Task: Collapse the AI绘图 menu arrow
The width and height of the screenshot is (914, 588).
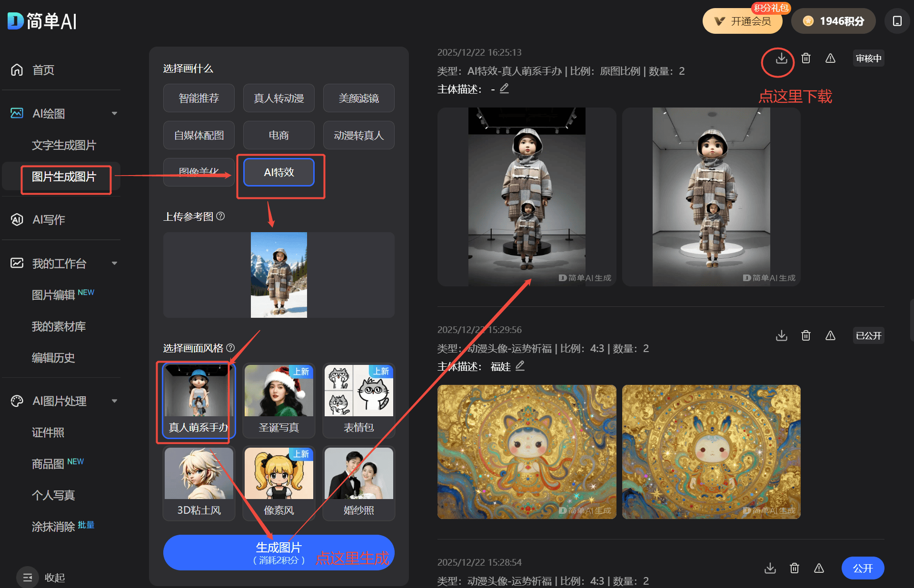Action: point(114,113)
